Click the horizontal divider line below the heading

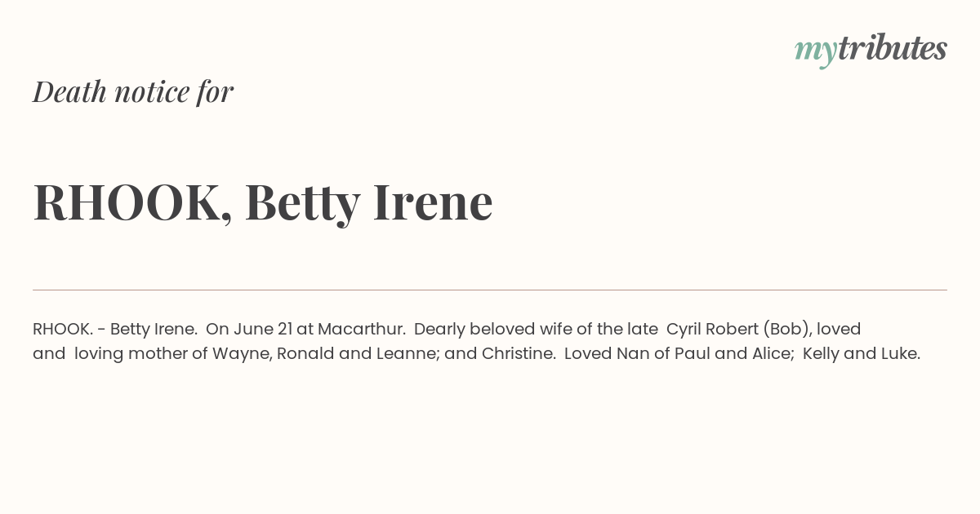(490, 290)
